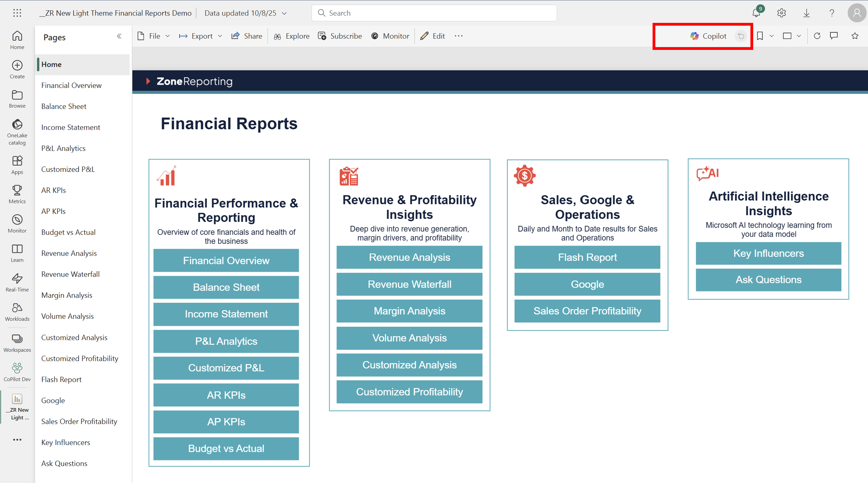Click in the Search input field
Screen dimensions: 868x483
(434, 13)
